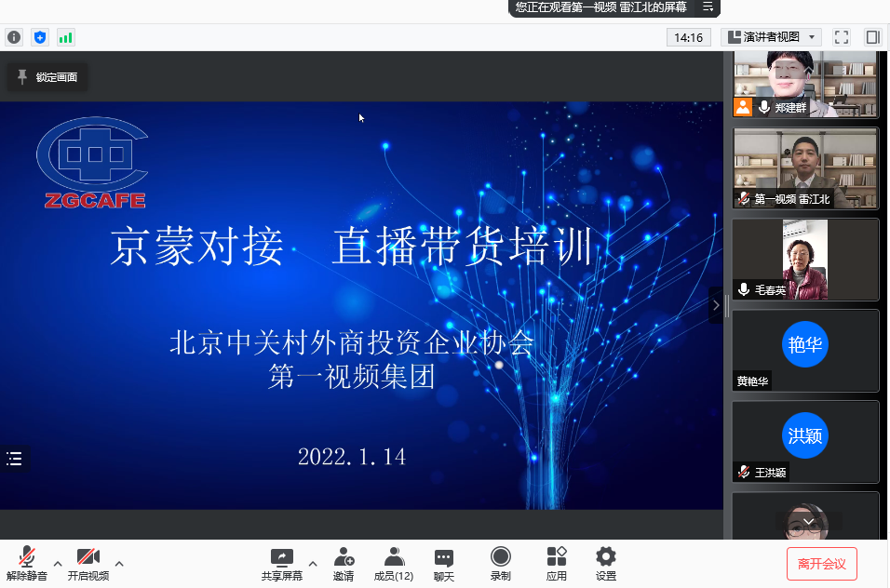The image size is (890, 588).
Task: Select 毛春英 video thumbnail
Action: tap(805, 260)
